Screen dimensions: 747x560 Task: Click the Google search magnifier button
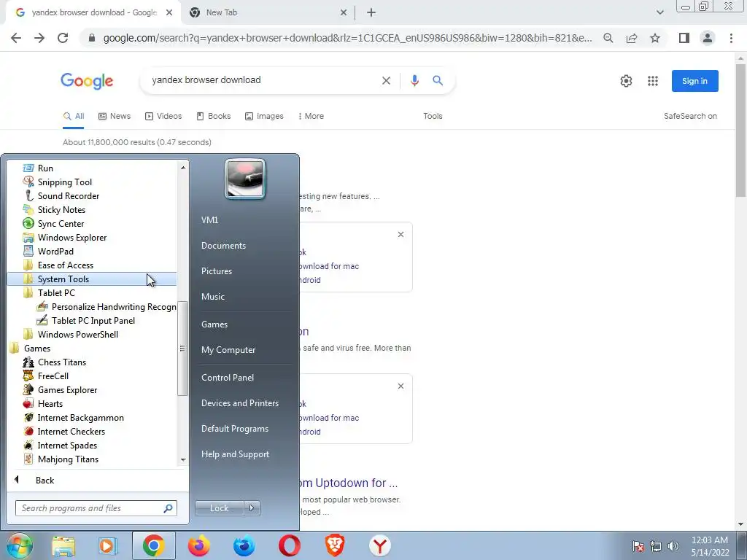tap(438, 80)
